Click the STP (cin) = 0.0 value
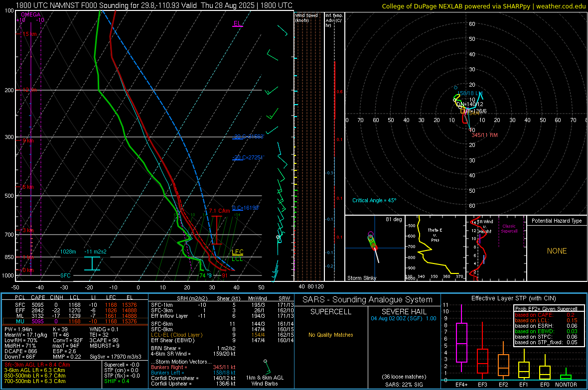The height and width of the screenshot is (390, 588). tap(121, 370)
